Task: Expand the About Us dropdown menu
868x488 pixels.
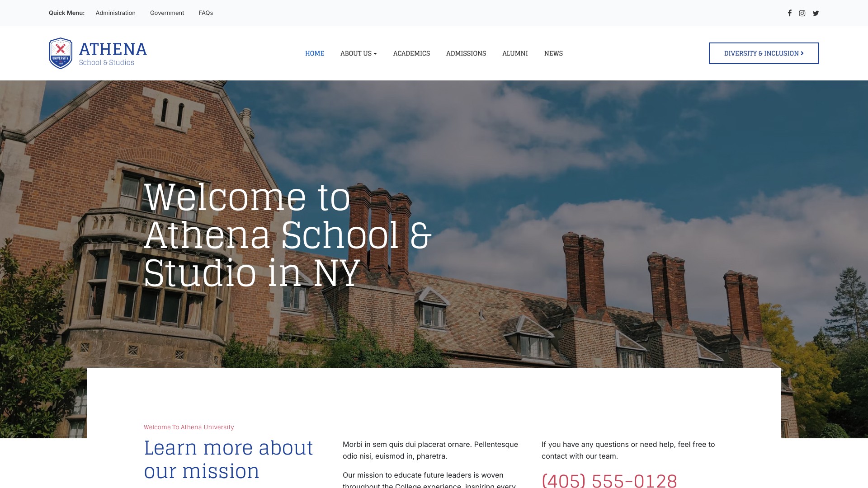Action: click(359, 53)
